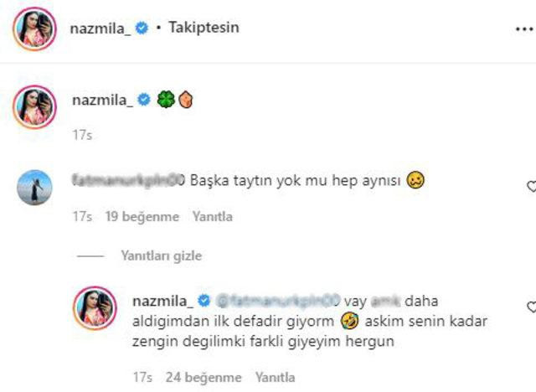Image resolution: width=536 pixels, height=392 pixels.
Task: View the '19 beğenme' likes list
Action: point(142,216)
